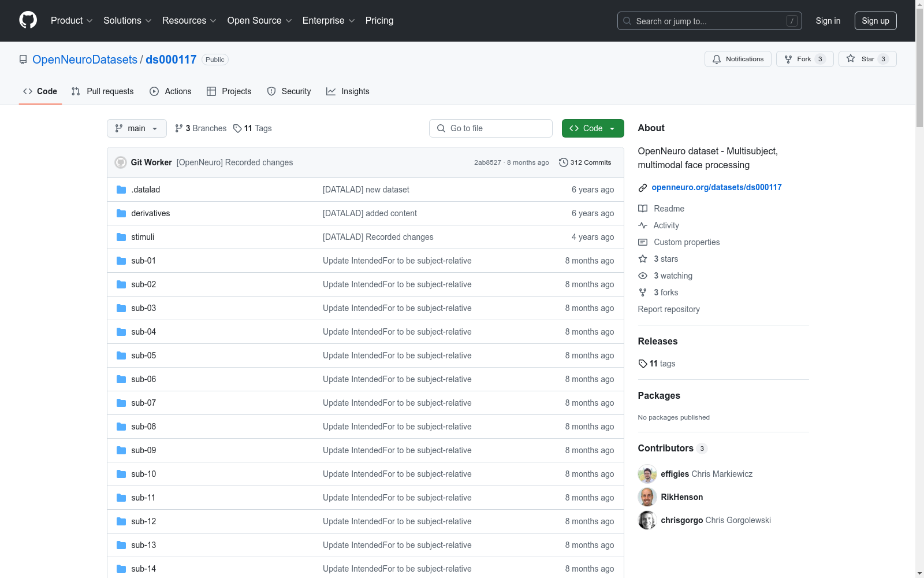Screen dimensions: 924x578
Task: Open the Packages heading link
Action: pyautogui.click(x=659, y=395)
